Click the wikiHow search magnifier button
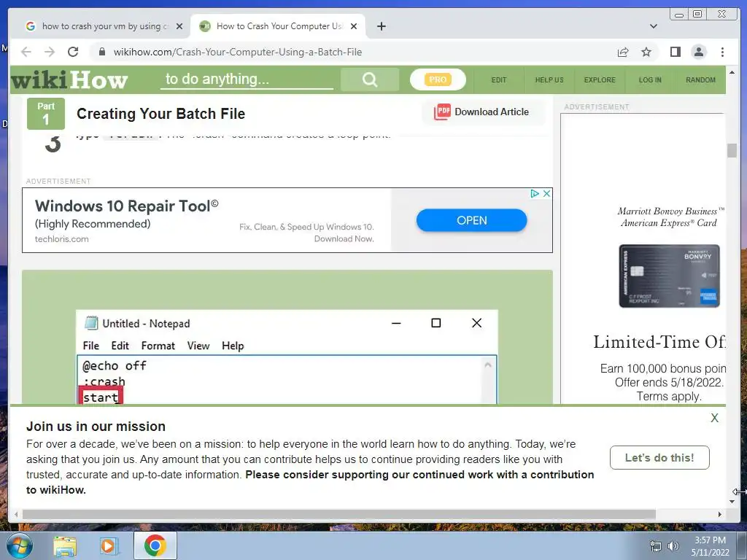Screen dimensions: 747x560 click(370, 79)
